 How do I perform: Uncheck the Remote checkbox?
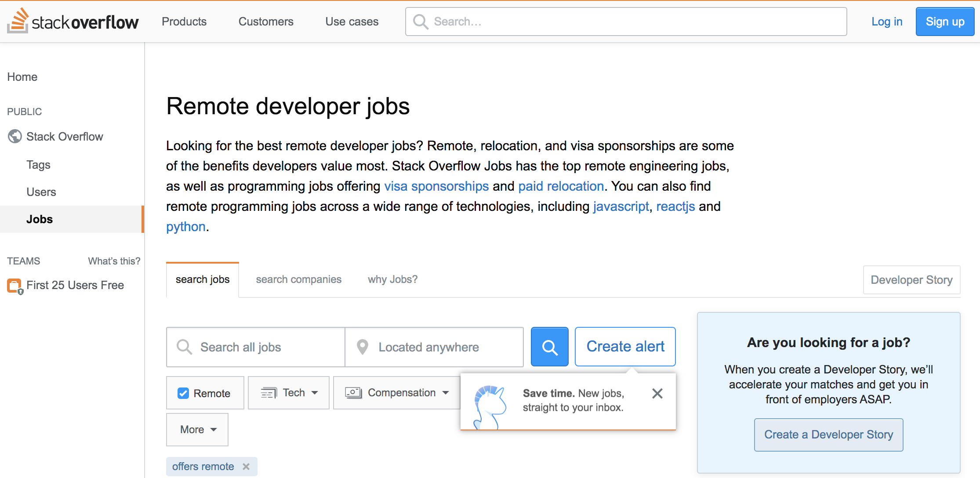(x=183, y=393)
